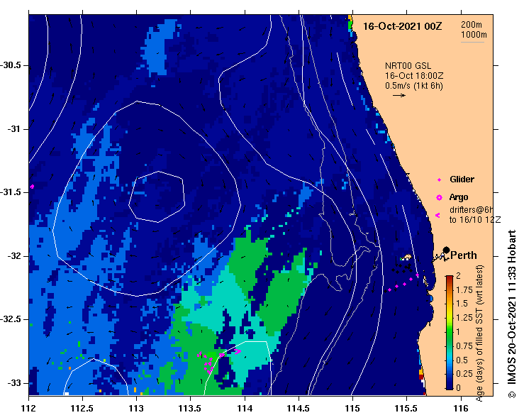
Task: Click the contour sample line under 1000m
Action: 472,42
